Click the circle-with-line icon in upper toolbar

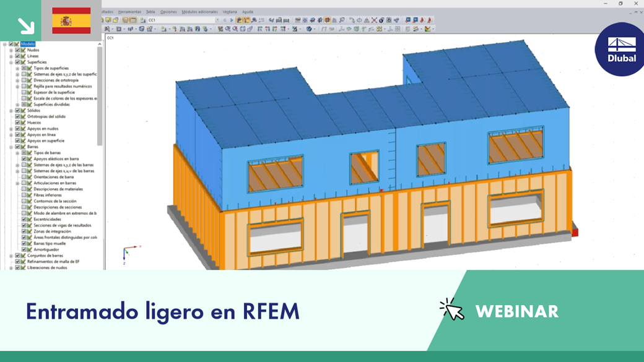click(359, 20)
